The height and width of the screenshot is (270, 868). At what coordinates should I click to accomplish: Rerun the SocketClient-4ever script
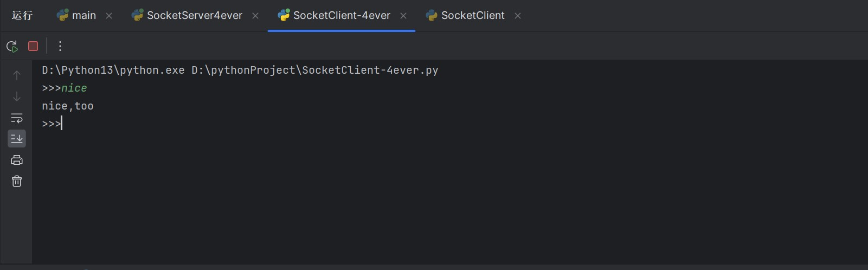pos(12,46)
